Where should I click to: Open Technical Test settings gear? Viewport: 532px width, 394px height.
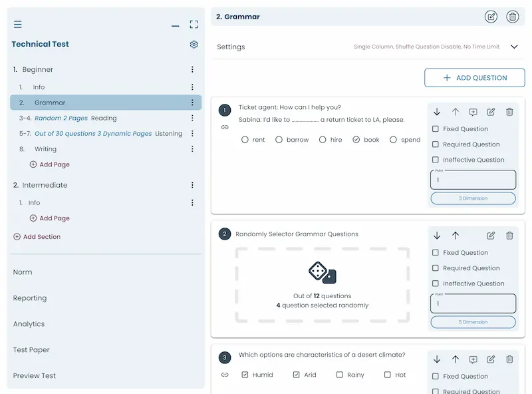point(194,44)
